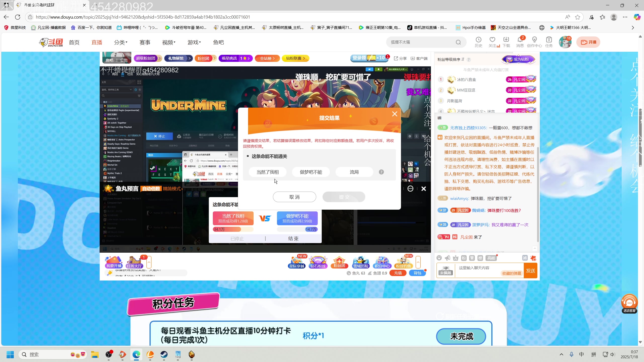The image size is (644, 362).
Task: Open 任务 clipboard icon
Action: [549, 42]
